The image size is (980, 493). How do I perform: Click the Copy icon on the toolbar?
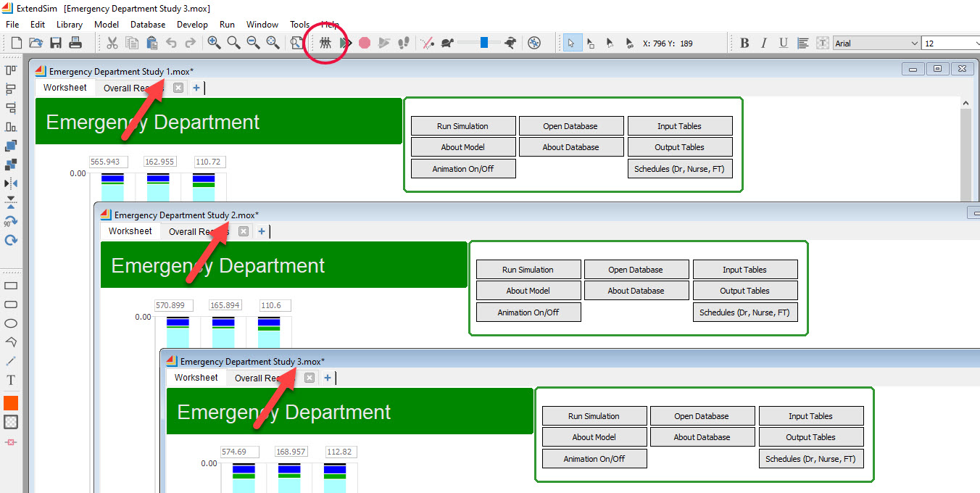132,43
